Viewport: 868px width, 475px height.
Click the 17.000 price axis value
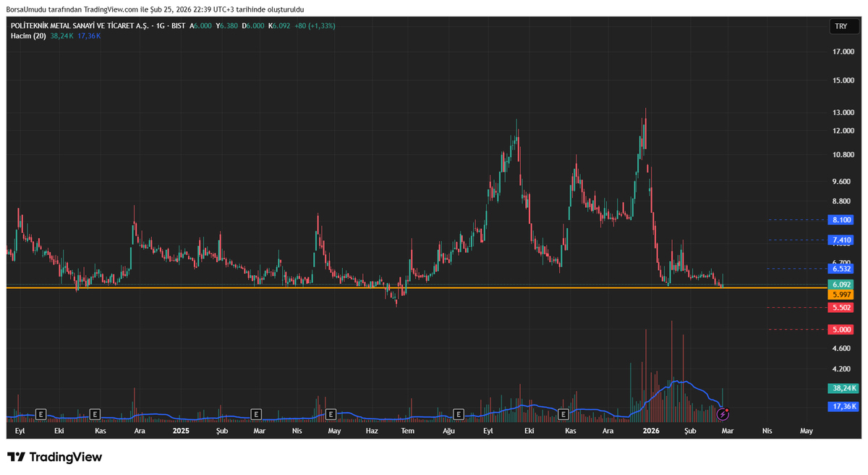842,52
